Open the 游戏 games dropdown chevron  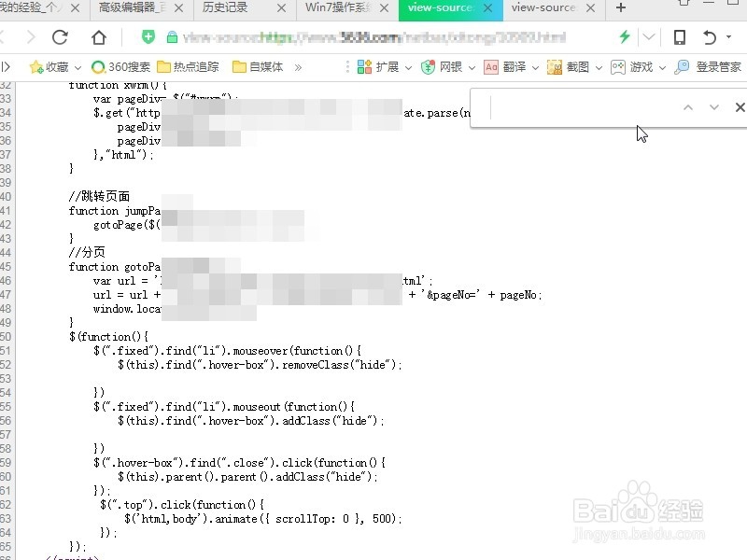coord(661,66)
